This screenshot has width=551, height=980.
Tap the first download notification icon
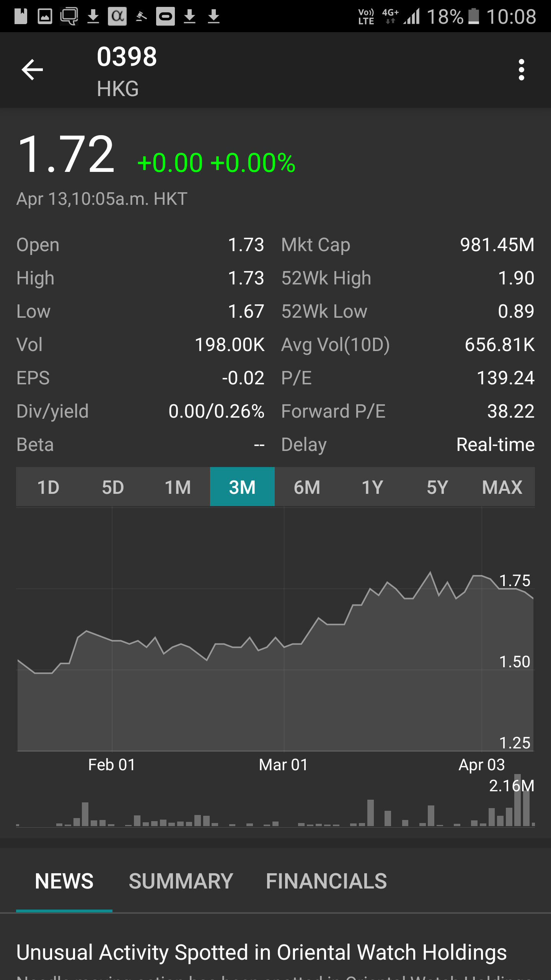click(x=93, y=16)
